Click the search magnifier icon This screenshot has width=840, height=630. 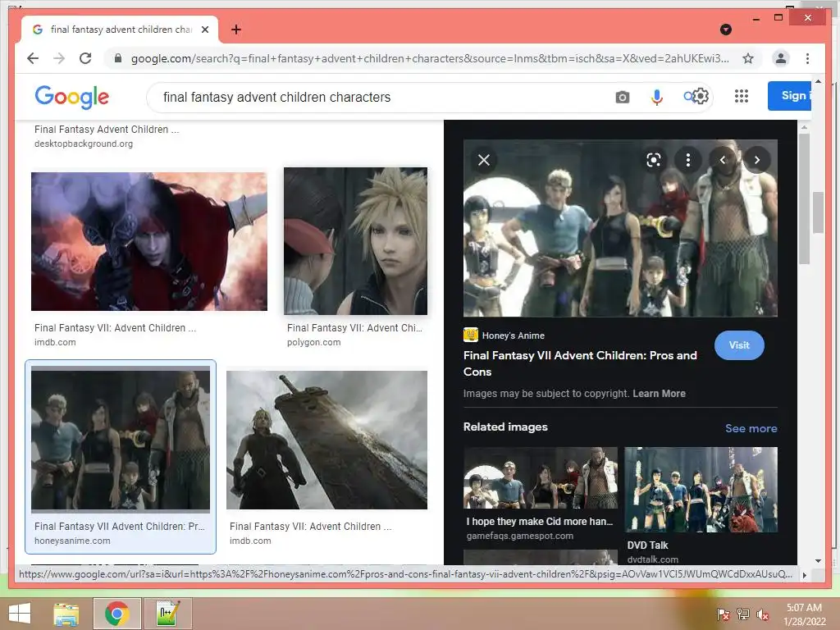coord(689,97)
